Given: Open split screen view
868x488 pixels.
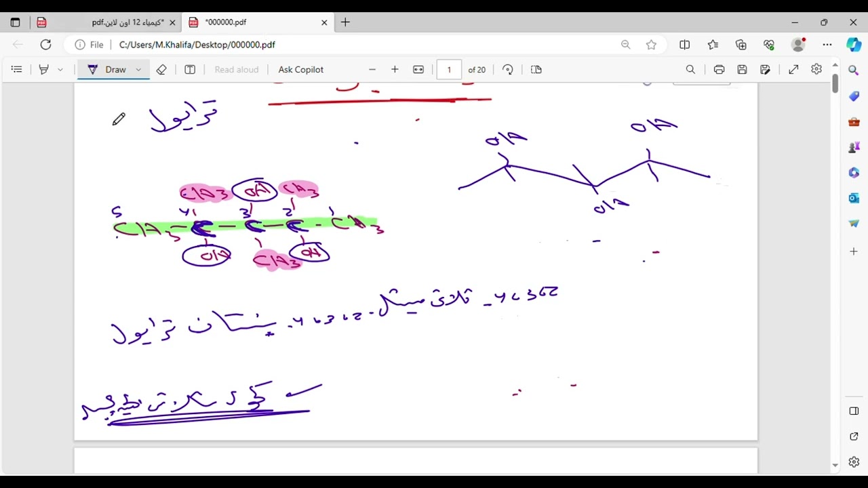Looking at the screenshot, I should pos(685,45).
